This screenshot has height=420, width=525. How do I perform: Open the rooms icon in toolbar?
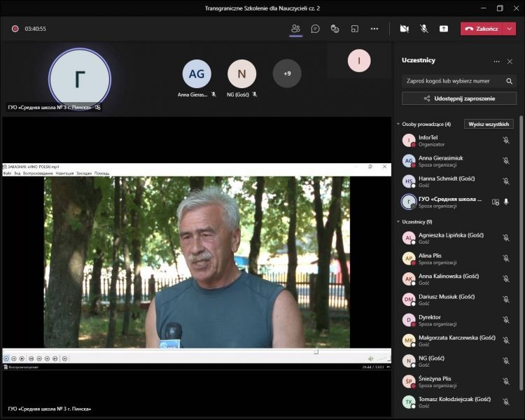(355, 29)
